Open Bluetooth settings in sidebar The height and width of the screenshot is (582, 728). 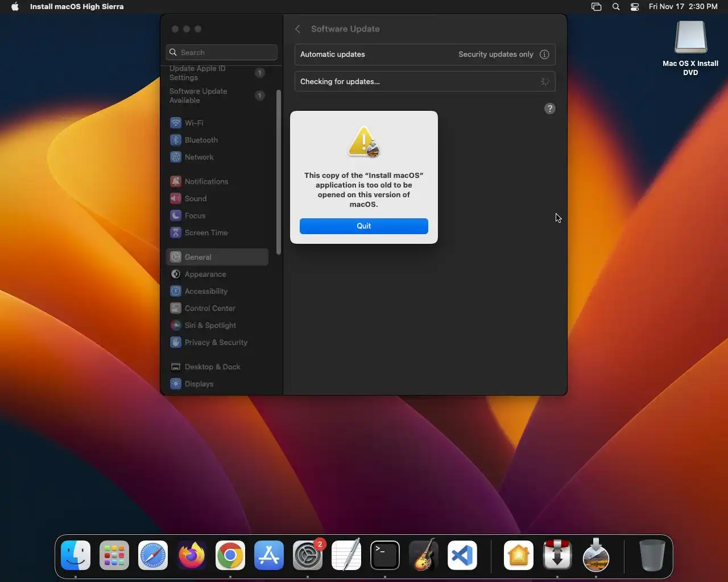[217, 140]
